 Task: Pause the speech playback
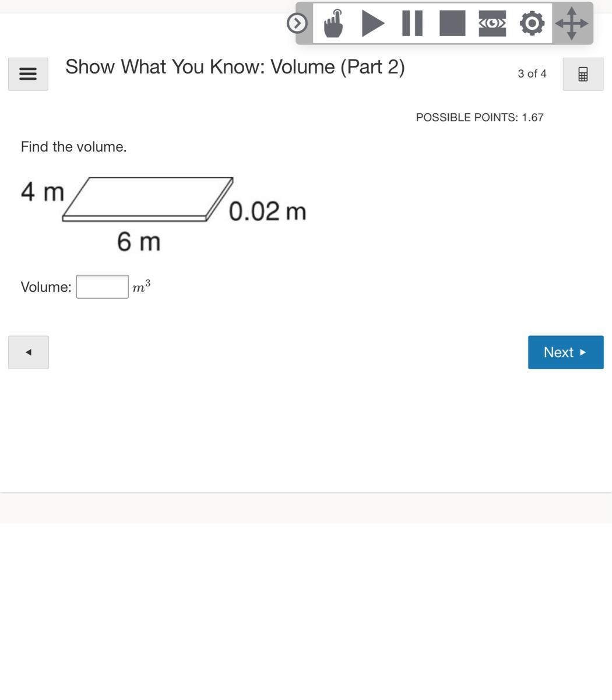click(412, 23)
